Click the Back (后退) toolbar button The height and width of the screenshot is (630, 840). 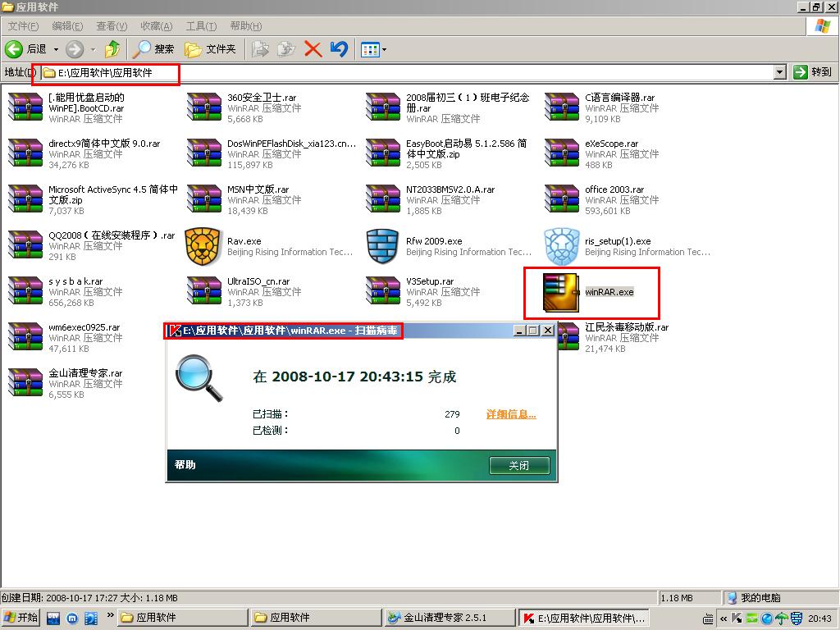point(25,49)
